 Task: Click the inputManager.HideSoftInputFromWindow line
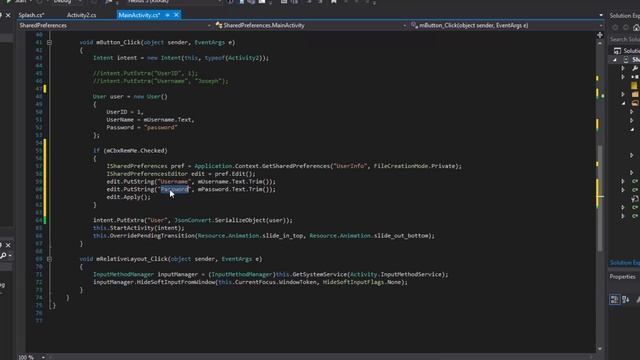click(x=250, y=282)
